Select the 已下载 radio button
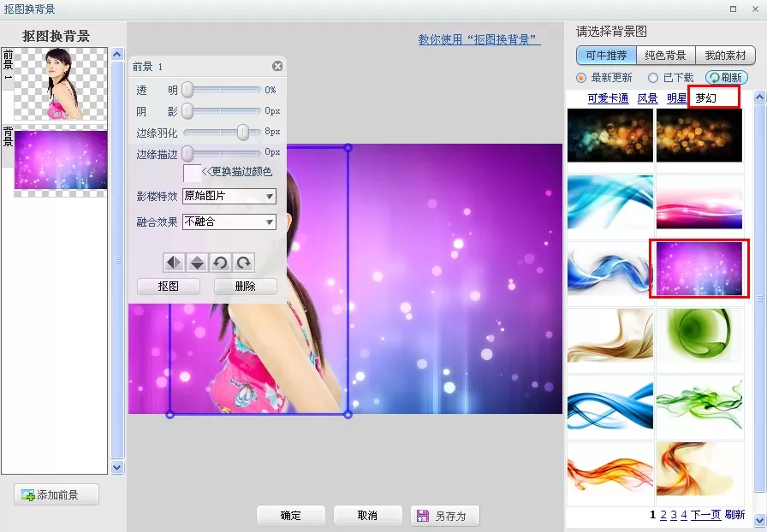The height and width of the screenshot is (532, 767). pyautogui.click(x=653, y=78)
